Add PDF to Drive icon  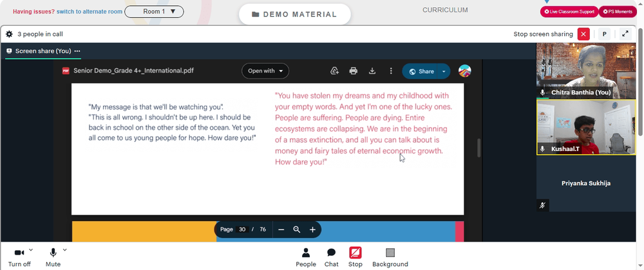(x=335, y=71)
